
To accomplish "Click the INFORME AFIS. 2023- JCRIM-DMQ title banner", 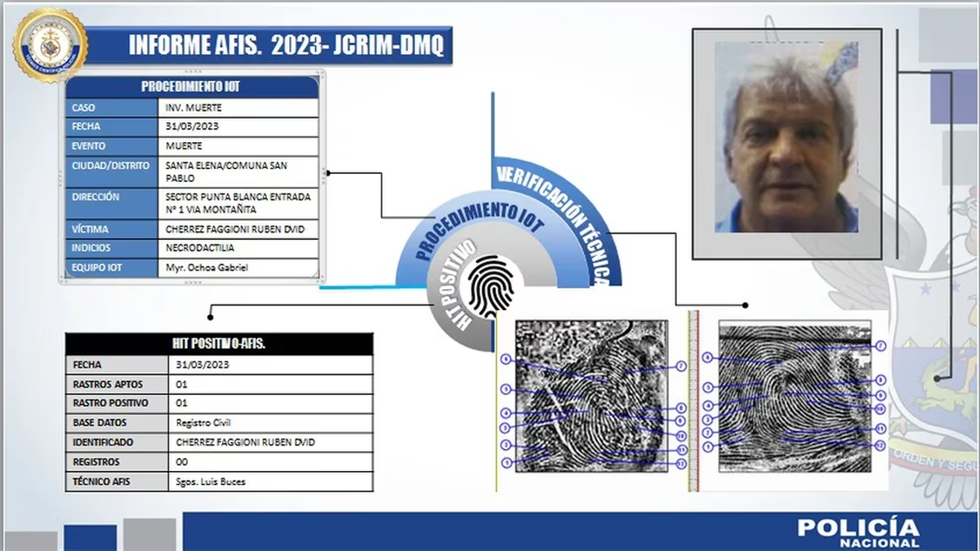I will coord(286,45).
